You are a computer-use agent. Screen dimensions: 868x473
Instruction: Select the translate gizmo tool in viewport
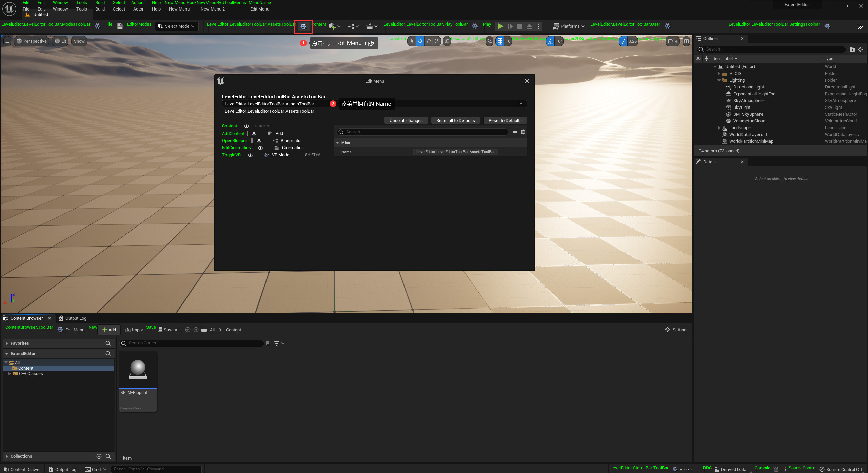pyautogui.click(x=420, y=41)
